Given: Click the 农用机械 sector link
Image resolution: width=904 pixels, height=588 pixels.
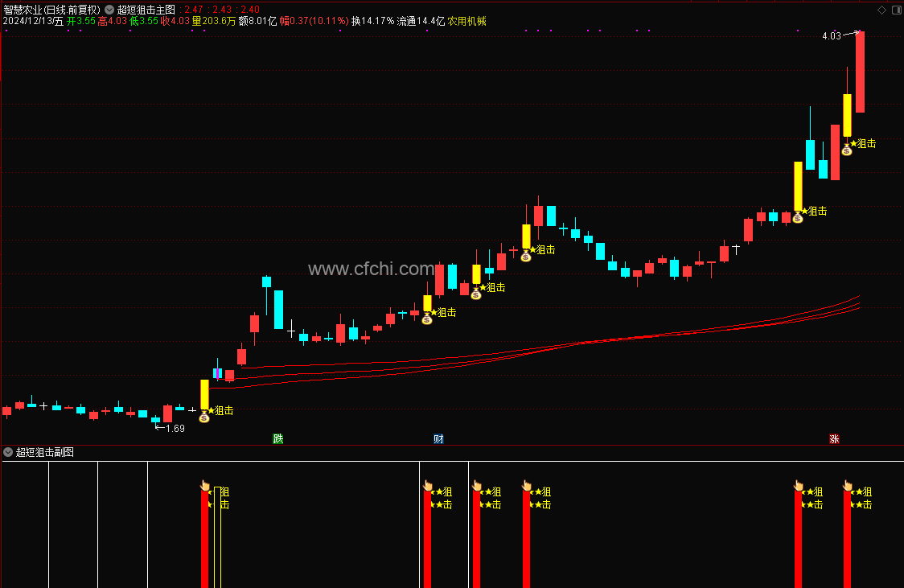Looking at the screenshot, I should pyautogui.click(x=467, y=22).
